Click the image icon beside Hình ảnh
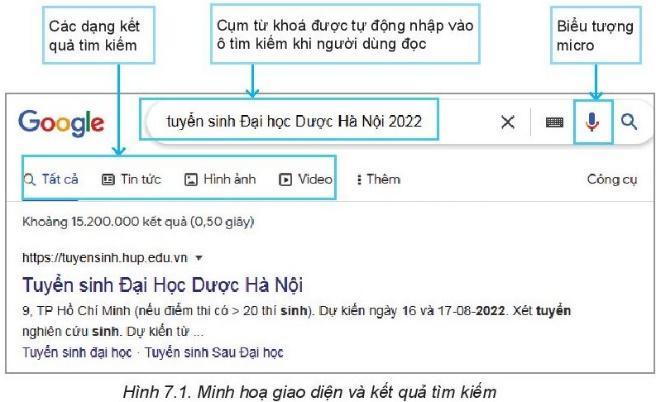 pyautogui.click(x=191, y=180)
